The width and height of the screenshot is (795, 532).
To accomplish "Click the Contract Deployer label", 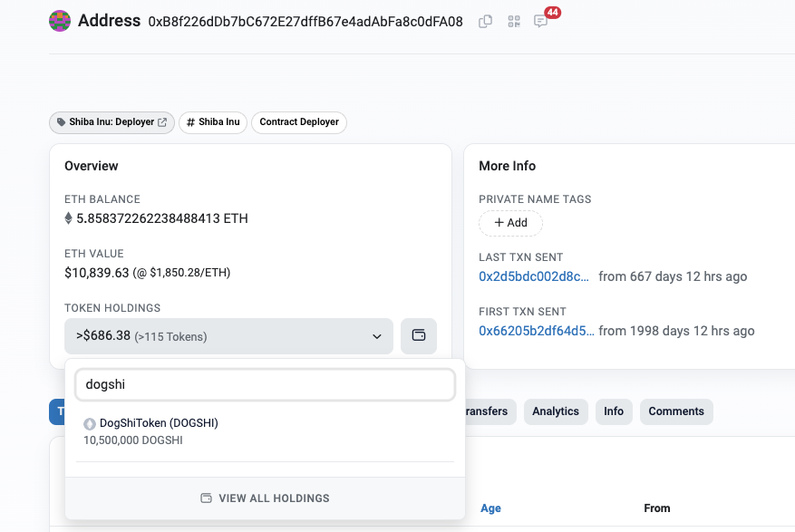I will 299,122.
